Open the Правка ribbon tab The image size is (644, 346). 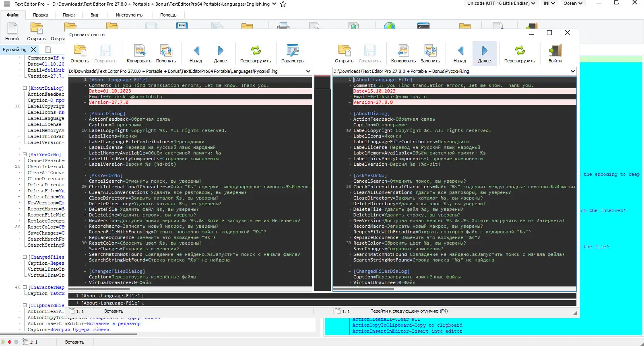pyautogui.click(x=41, y=15)
